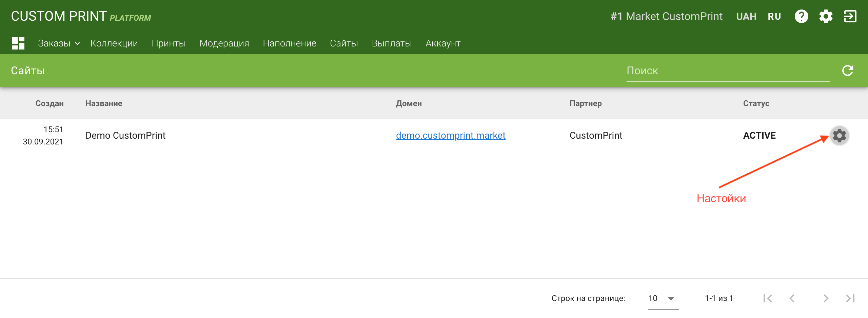Image resolution: width=868 pixels, height=318 pixels.
Task: Open the Принты menu item
Action: (169, 43)
